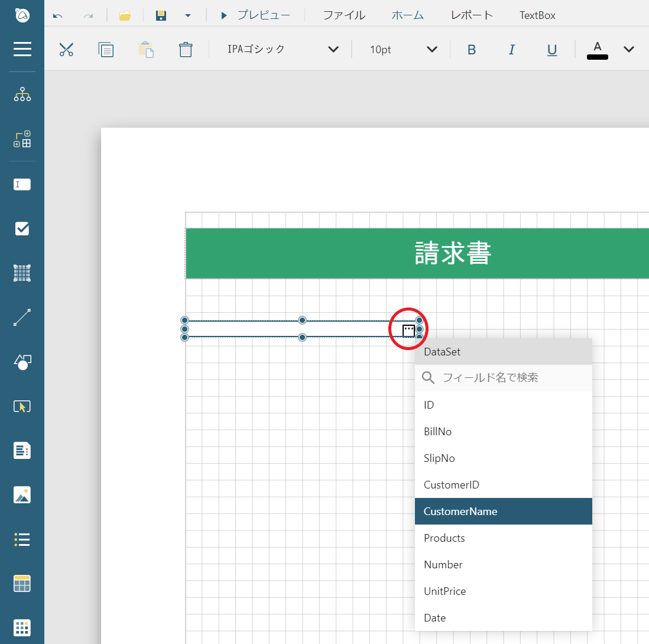Choose the CustomerName field

[x=504, y=511]
